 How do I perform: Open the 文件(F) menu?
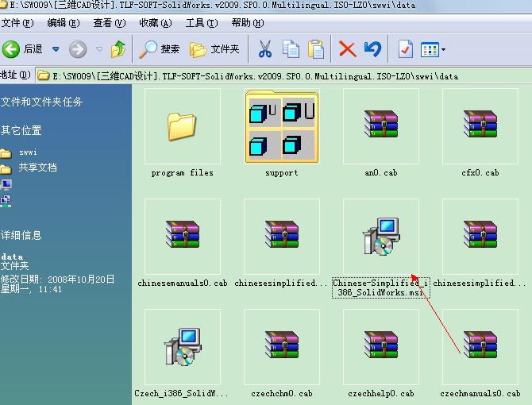[x=17, y=23]
